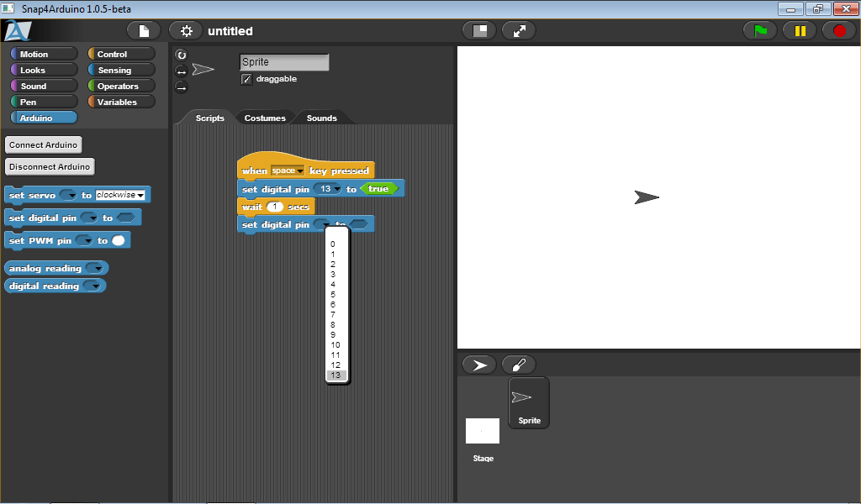Click the PWM value input slot

[118, 240]
